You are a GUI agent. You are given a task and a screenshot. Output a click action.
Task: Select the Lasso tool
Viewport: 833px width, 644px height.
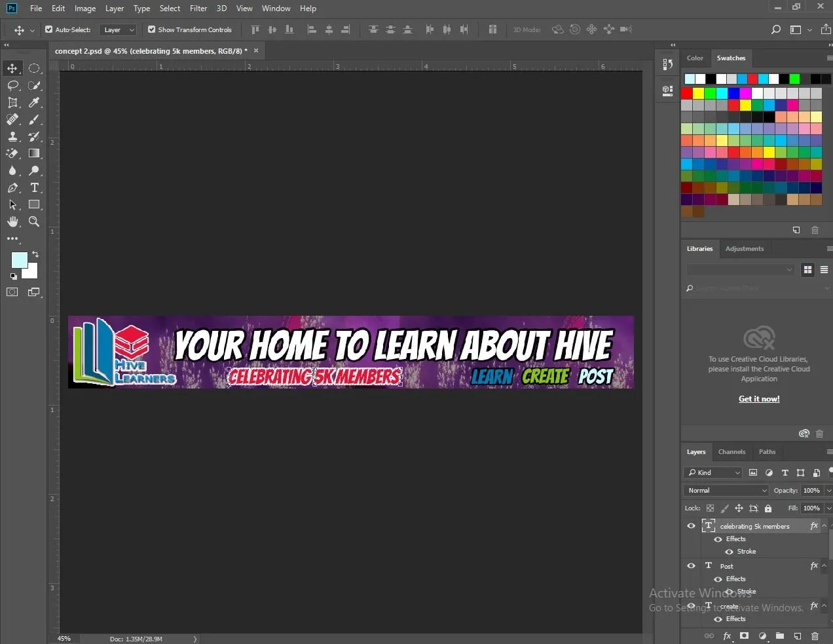(12, 85)
